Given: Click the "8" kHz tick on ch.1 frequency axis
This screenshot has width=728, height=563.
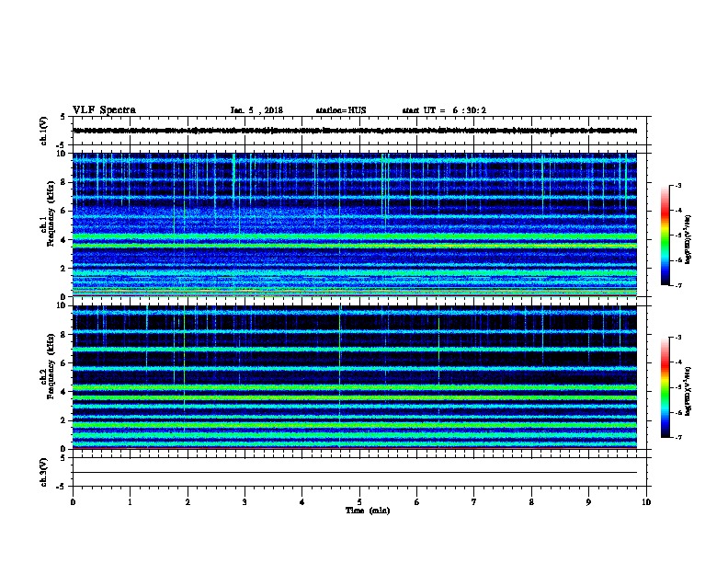Looking at the screenshot, I should (x=64, y=182).
